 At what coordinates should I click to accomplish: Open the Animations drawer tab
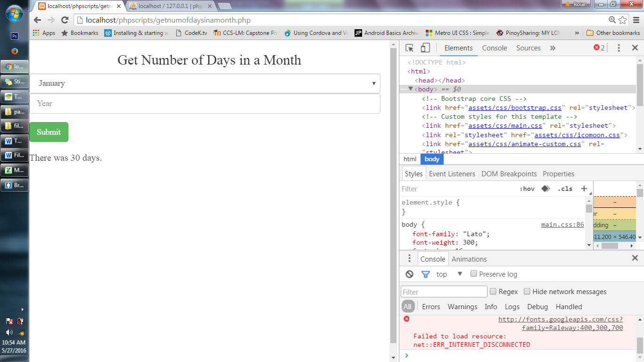[x=469, y=259]
